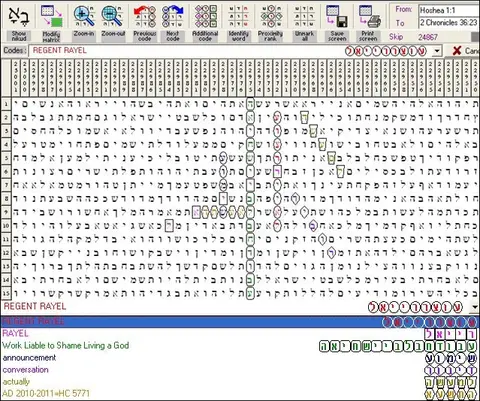The image size is (480, 401).
Task: Click the Print screen icon
Action: pos(369,16)
